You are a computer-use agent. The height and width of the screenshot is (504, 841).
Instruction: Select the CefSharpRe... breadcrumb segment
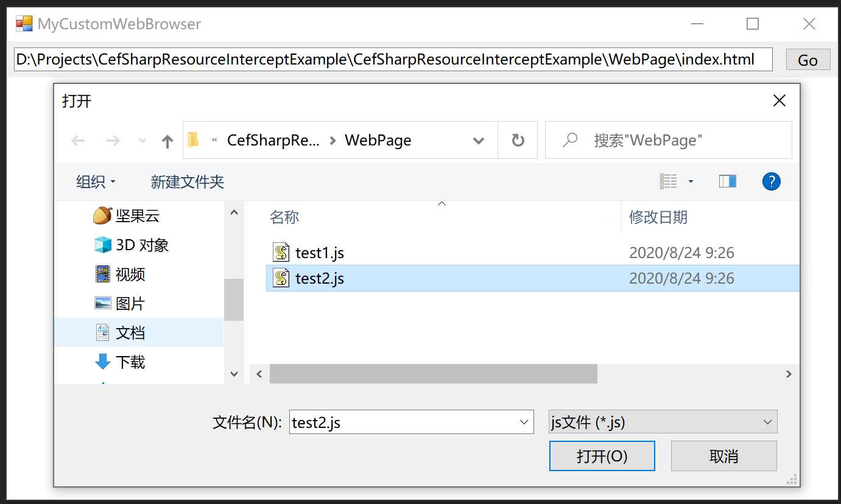(x=273, y=141)
